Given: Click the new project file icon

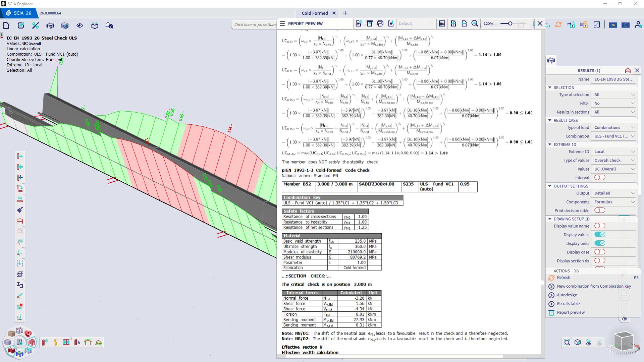Looking at the screenshot, I should pyautogui.click(x=6, y=25).
